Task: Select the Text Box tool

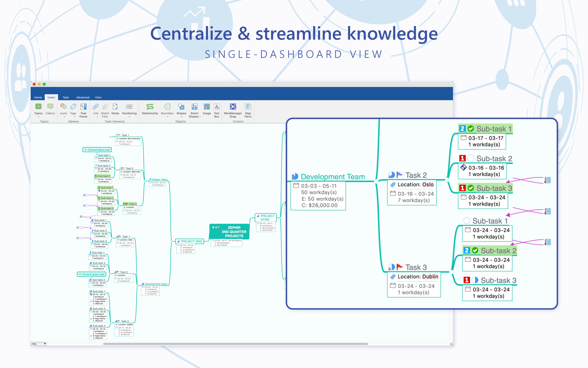Action: [216, 107]
